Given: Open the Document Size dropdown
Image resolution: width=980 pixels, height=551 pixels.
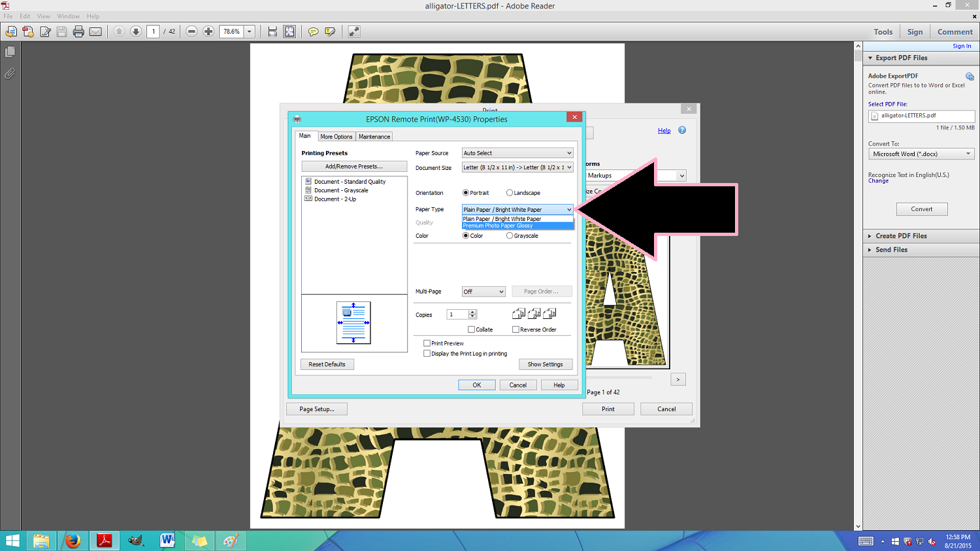Looking at the screenshot, I should [517, 167].
